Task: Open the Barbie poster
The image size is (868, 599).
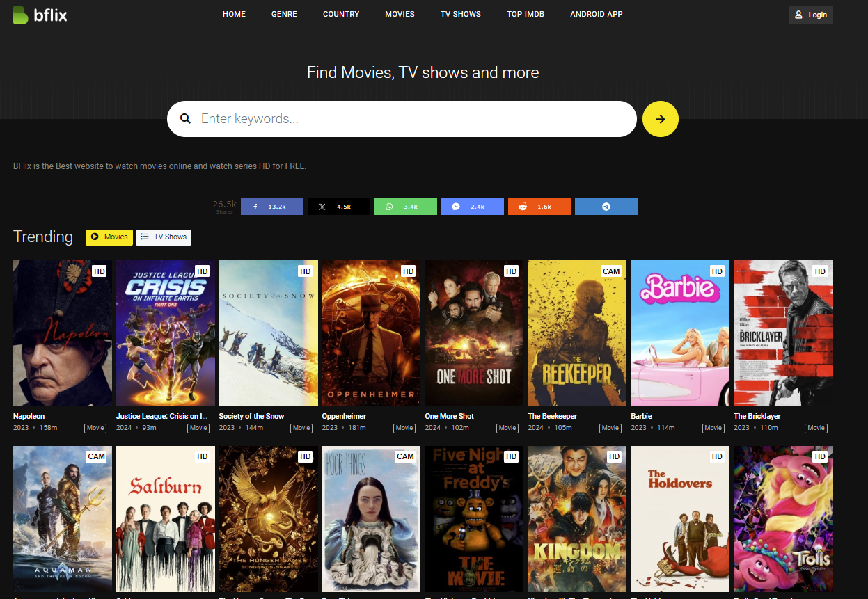Action: click(x=680, y=333)
